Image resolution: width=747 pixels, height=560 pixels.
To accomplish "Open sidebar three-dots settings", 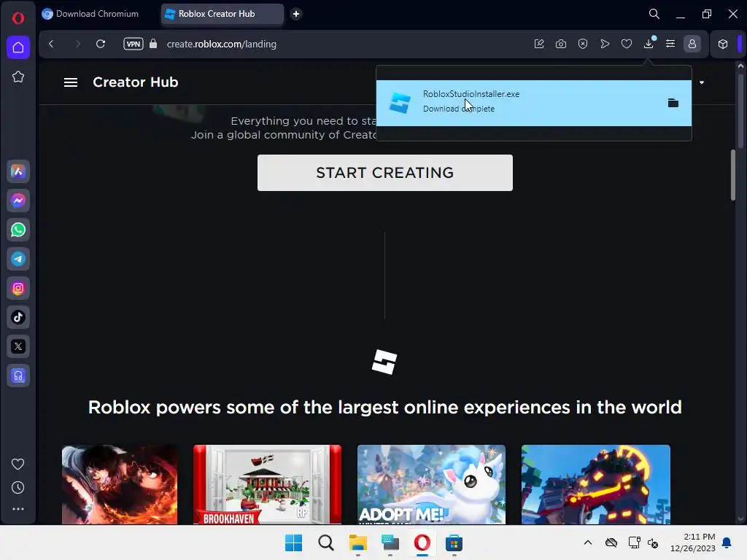I will [x=18, y=509].
